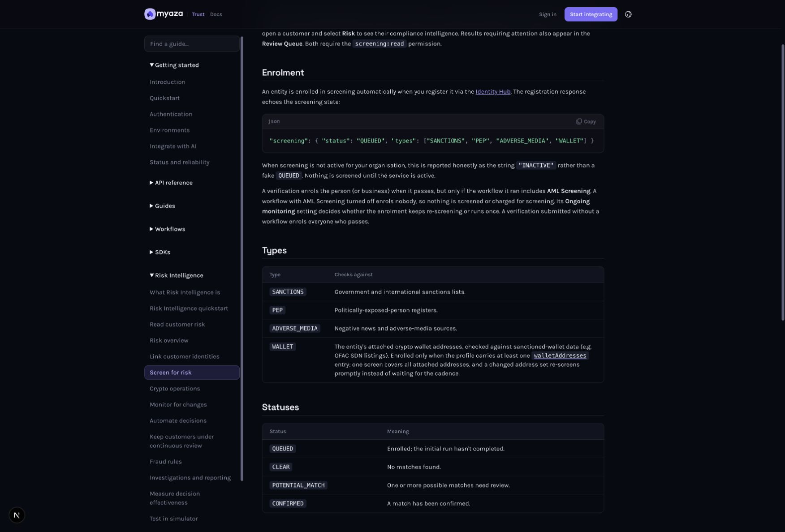This screenshot has width=785, height=532.
Task: Go to Authentication page
Action: pos(171,114)
